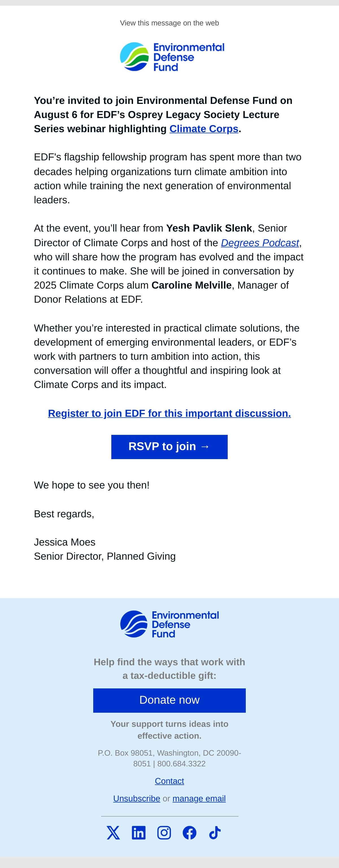Open the Instagram social icon
This screenshot has width=339, height=868.
pos(164,833)
